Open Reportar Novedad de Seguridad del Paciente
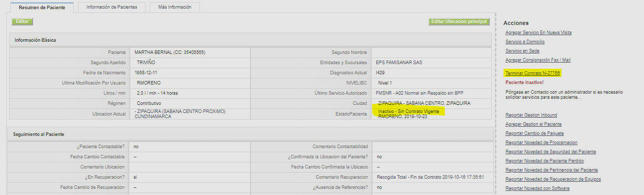The height and width of the screenshot is (195, 644). [550, 152]
